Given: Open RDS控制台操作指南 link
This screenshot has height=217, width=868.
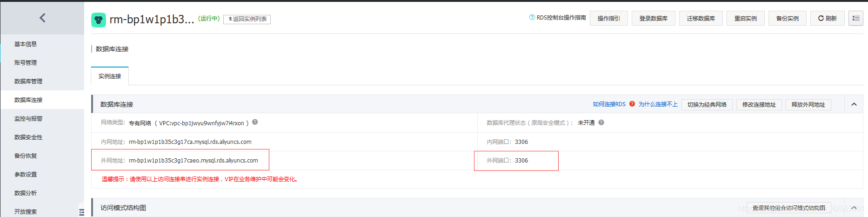Looking at the screenshot, I should [x=561, y=18].
